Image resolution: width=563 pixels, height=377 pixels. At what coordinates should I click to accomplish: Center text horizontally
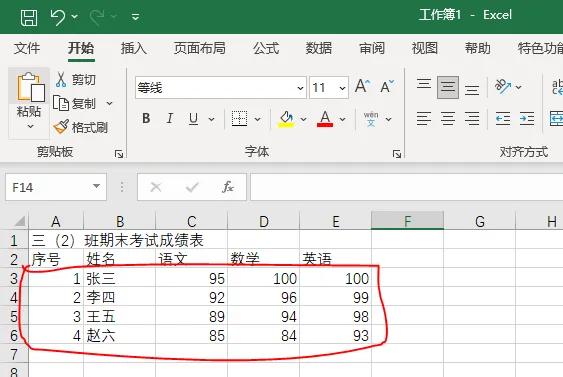pyautogui.click(x=448, y=118)
